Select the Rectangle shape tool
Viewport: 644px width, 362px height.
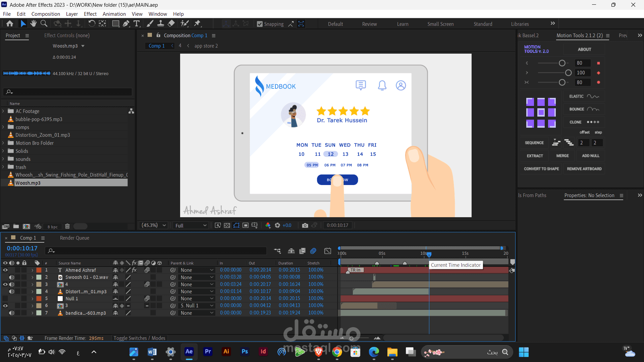pyautogui.click(x=115, y=23)
